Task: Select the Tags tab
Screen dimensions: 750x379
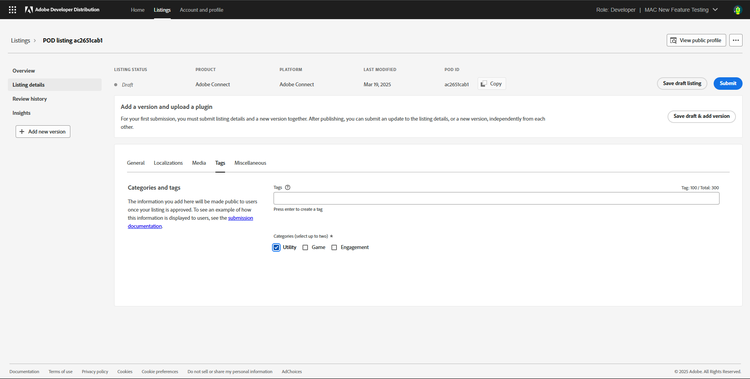Action: click(220, 163)
